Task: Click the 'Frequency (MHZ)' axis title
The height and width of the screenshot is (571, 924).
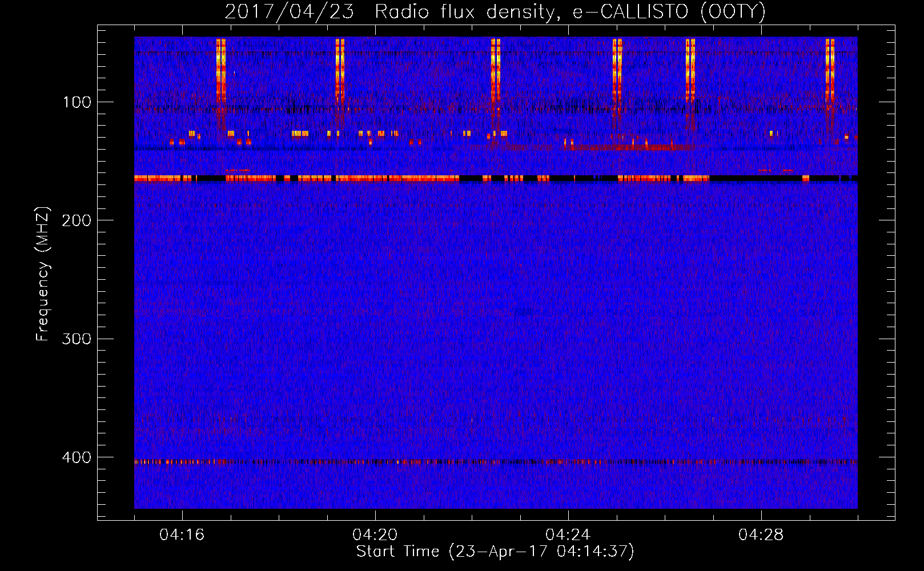Action: (x=43, y=274)
